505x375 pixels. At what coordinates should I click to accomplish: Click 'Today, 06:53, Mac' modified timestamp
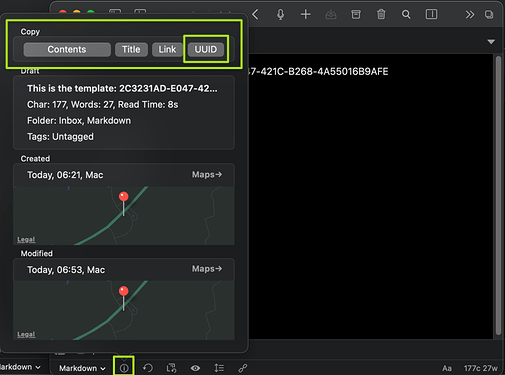click(66, 270)
